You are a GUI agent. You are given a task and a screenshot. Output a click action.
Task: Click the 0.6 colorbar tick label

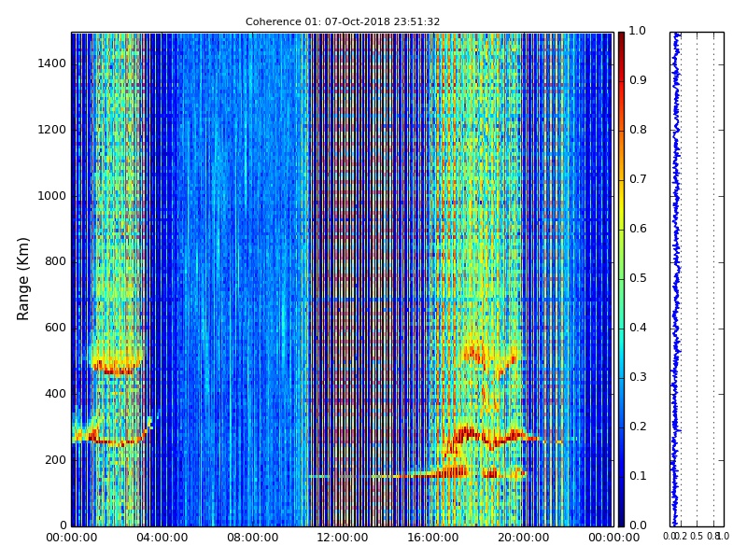[x=638, y=229]
